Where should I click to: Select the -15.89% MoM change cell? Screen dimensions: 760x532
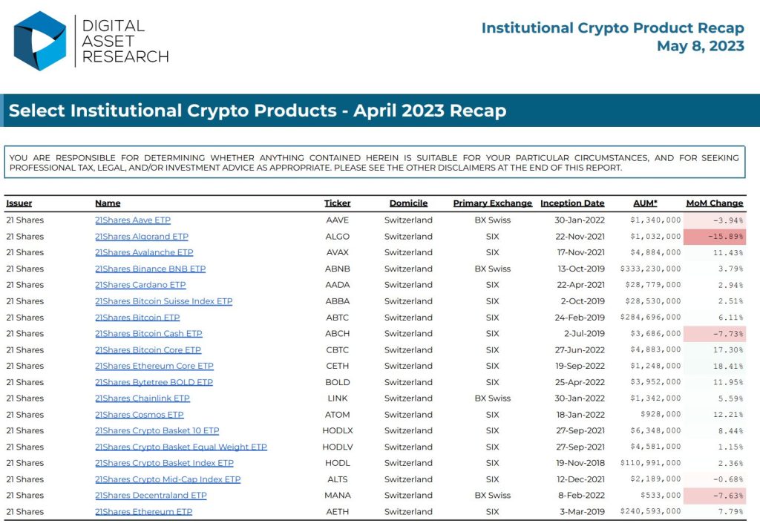[715, 237]
